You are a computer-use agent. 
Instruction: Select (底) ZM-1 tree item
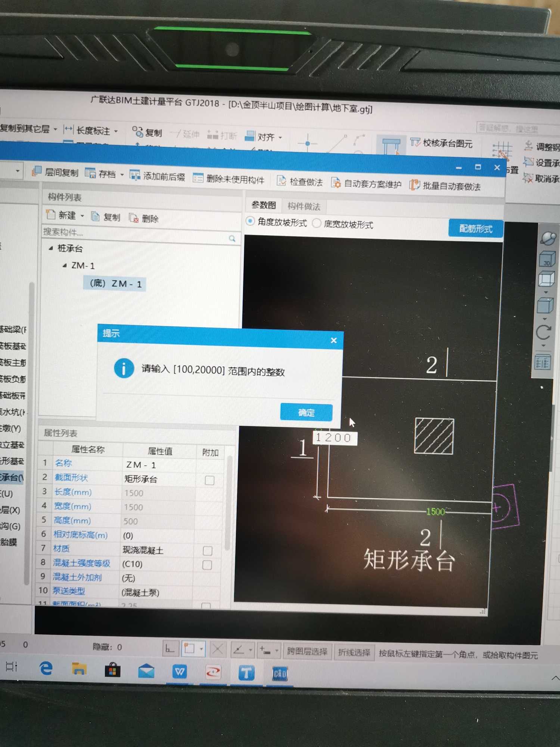click(115, 283)
